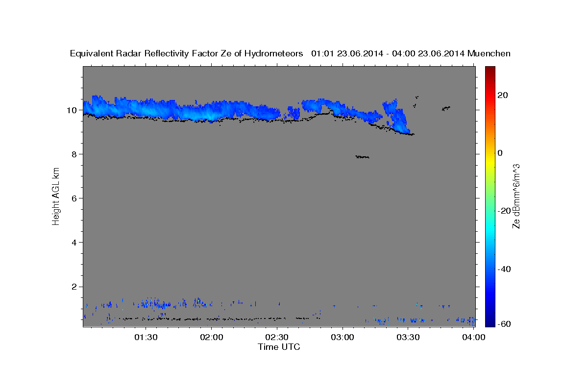Screen dimensions: 588x392
Task: Click the height tick label '6'
Action: click(74, 198)
